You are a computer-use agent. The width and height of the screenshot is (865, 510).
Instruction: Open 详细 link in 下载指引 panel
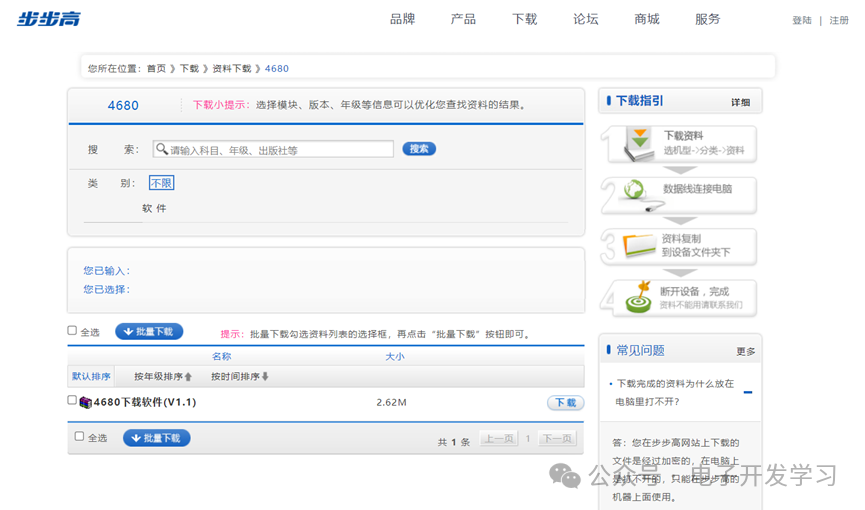pos(740,102)
